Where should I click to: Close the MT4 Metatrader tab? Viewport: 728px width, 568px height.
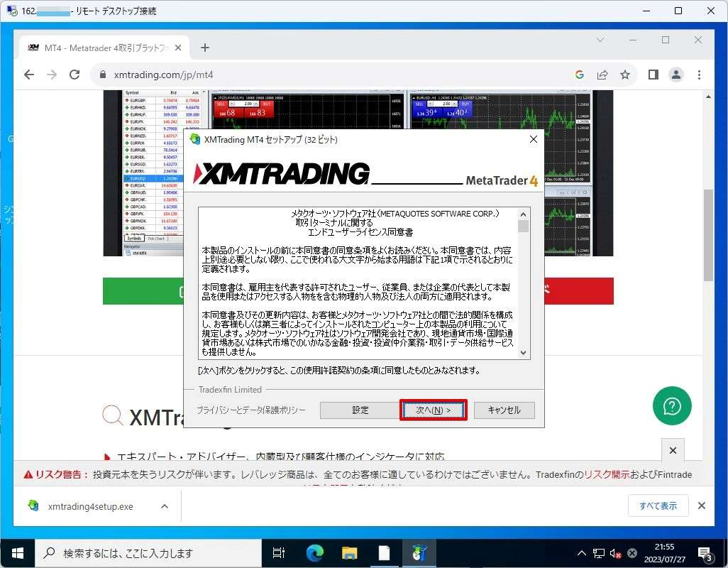pos(178,48)
